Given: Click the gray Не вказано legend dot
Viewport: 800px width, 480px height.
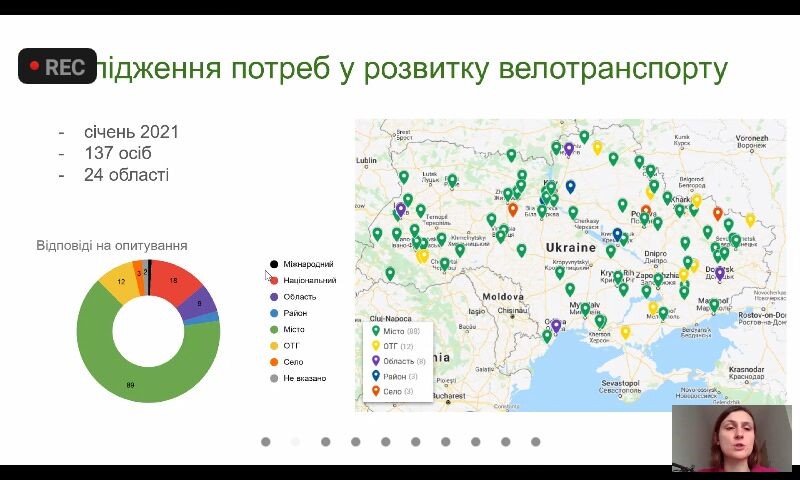Looking at the screenshot, I should click(274, 378).
